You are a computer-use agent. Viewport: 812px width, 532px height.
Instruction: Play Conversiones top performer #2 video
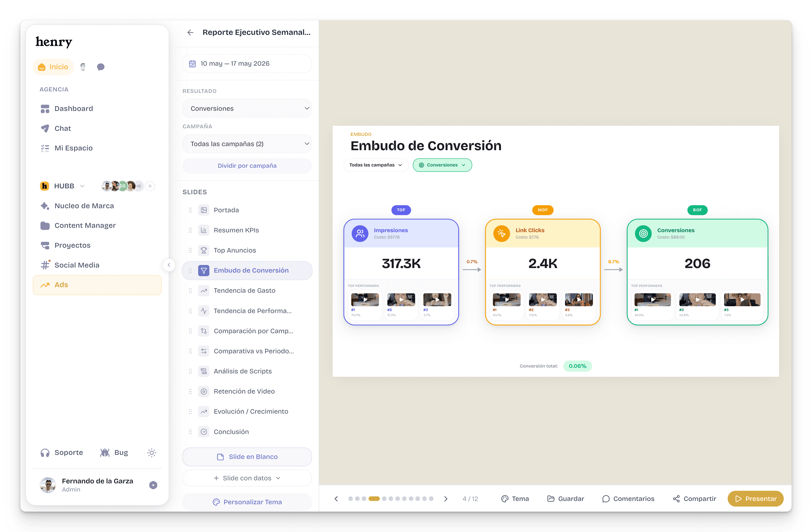(697, 300)
